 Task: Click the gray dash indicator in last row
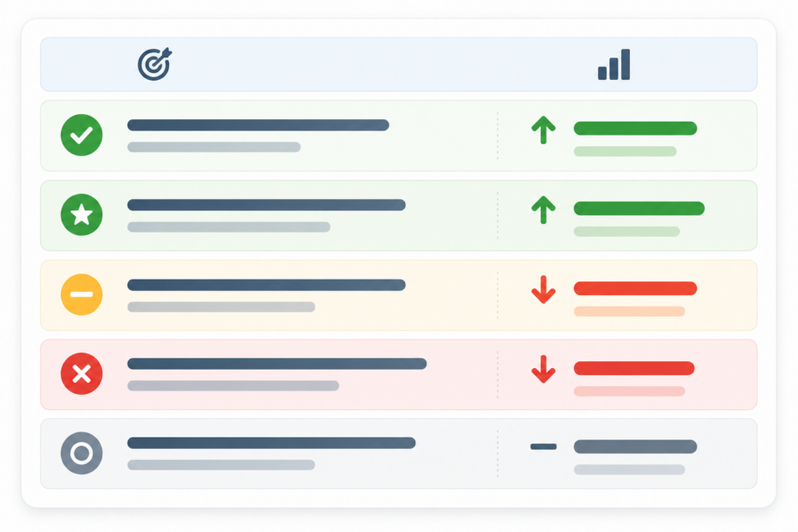coord(543,446)
